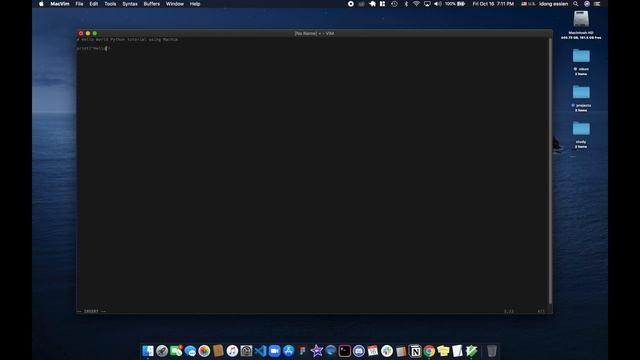Open the Spotlight search icon
This screenshot has width=640, height=360.
[x=576, y=4]
